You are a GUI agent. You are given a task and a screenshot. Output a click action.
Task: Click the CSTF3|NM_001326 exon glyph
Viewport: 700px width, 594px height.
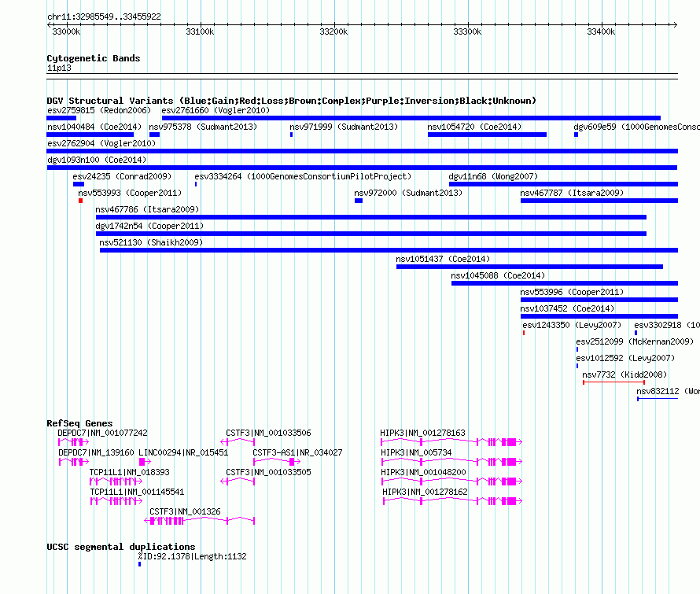199,521
